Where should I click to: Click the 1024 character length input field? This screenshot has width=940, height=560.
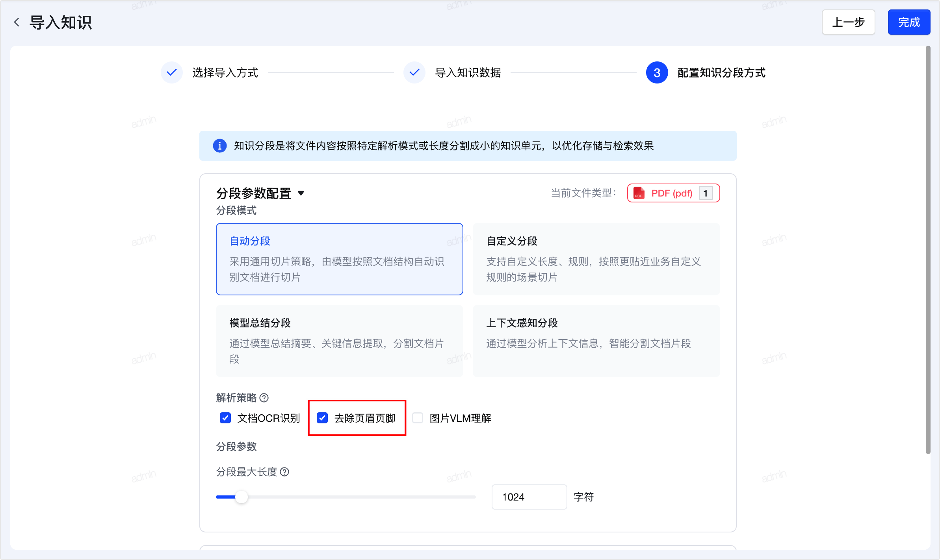point(529,497)
